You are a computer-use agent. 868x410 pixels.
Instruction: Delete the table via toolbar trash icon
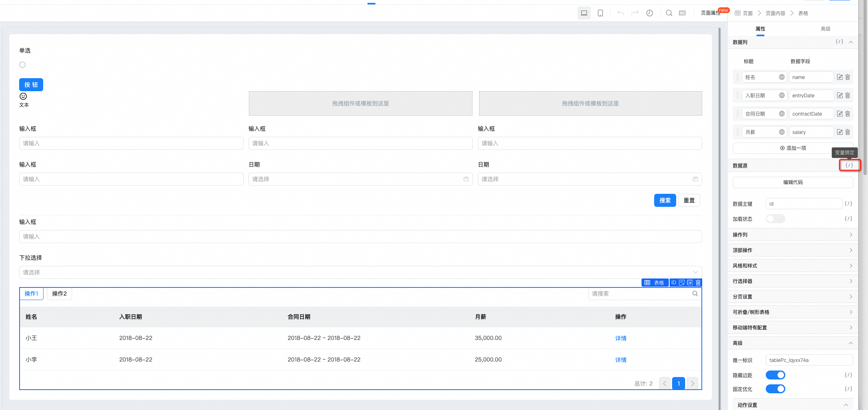(698, 283)
